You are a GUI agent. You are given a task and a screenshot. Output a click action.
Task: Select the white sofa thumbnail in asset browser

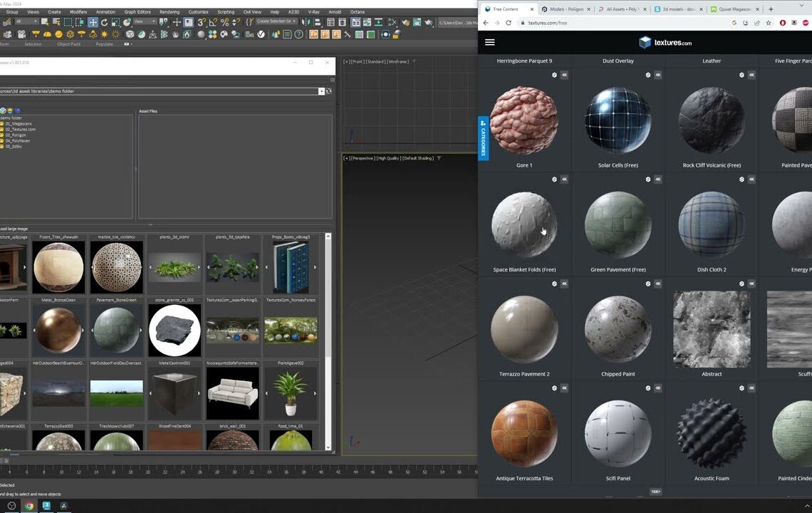(x=232, y=393)
